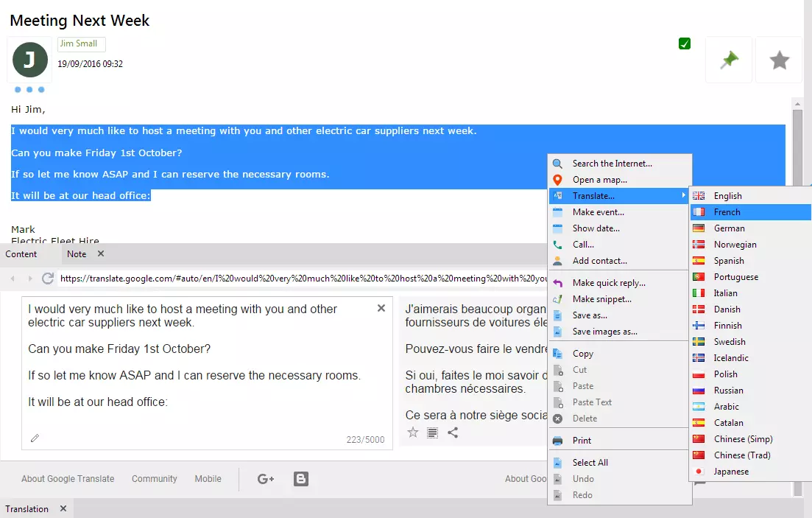Click the green pin icon
This screenshot has height=518, width=812.
tap(729, 60)
